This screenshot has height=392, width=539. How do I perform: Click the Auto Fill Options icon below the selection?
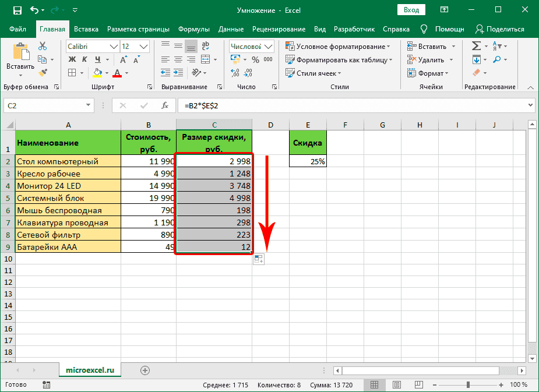click(x=259, y=260)
